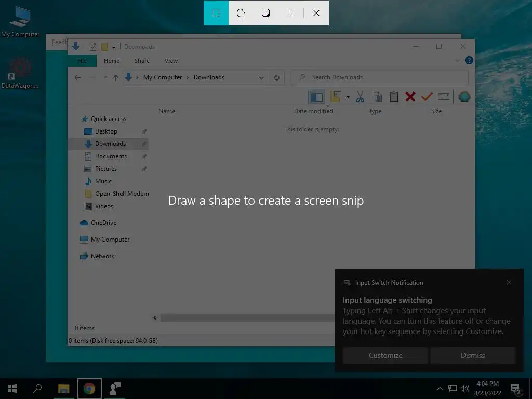Click the Customize notification button

[x=385, y=355]
